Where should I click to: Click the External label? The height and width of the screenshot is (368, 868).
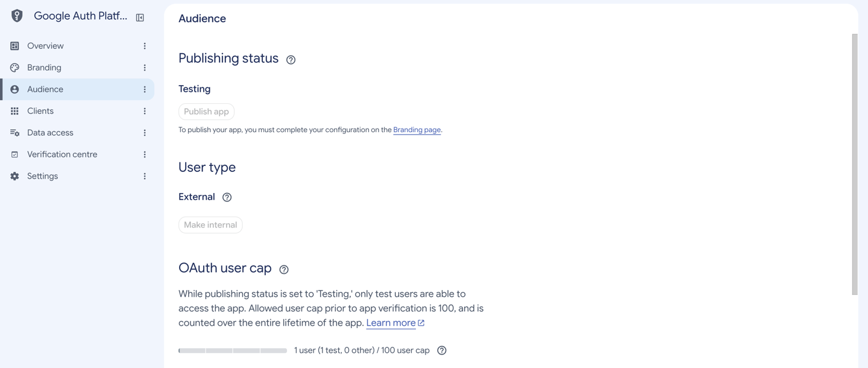coord(197,197)
